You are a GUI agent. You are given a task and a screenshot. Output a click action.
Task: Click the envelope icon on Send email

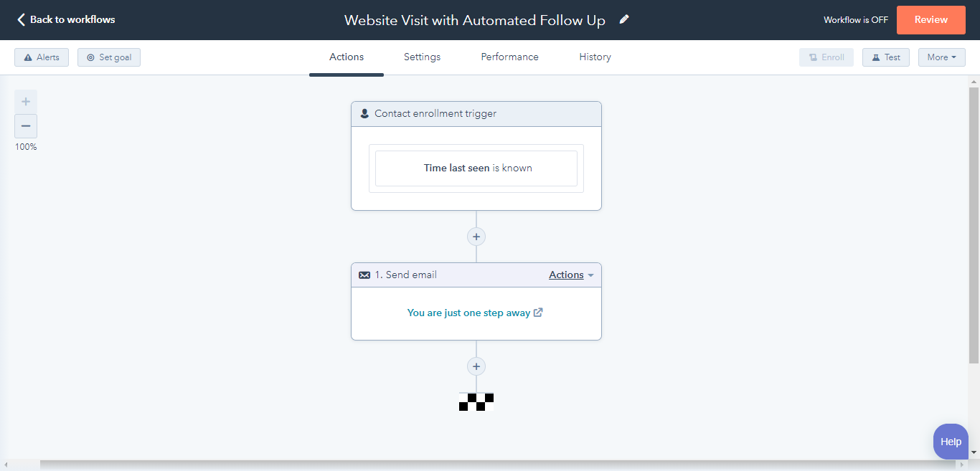coord(364,275)
